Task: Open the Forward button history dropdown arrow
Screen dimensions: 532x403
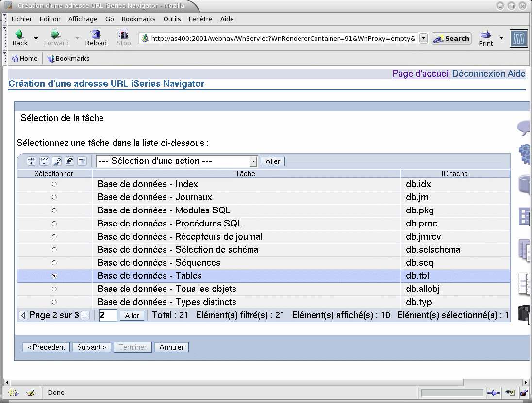Action: tap(77, 38)
